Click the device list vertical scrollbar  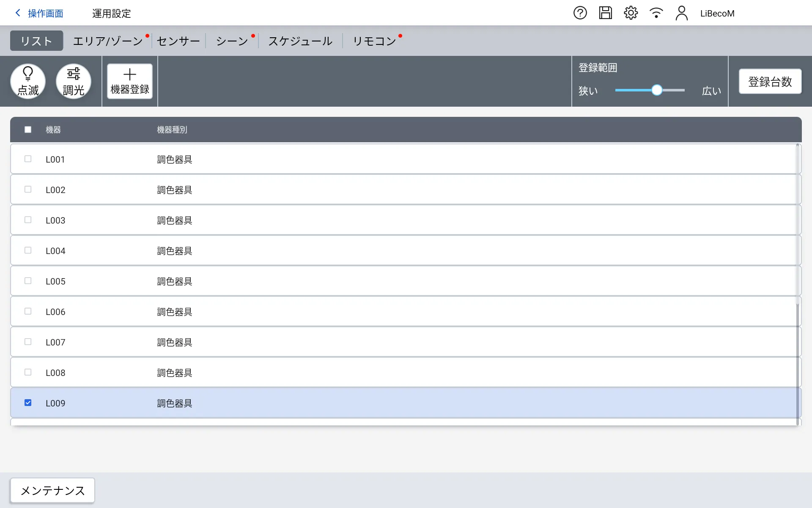click(798, 254)
